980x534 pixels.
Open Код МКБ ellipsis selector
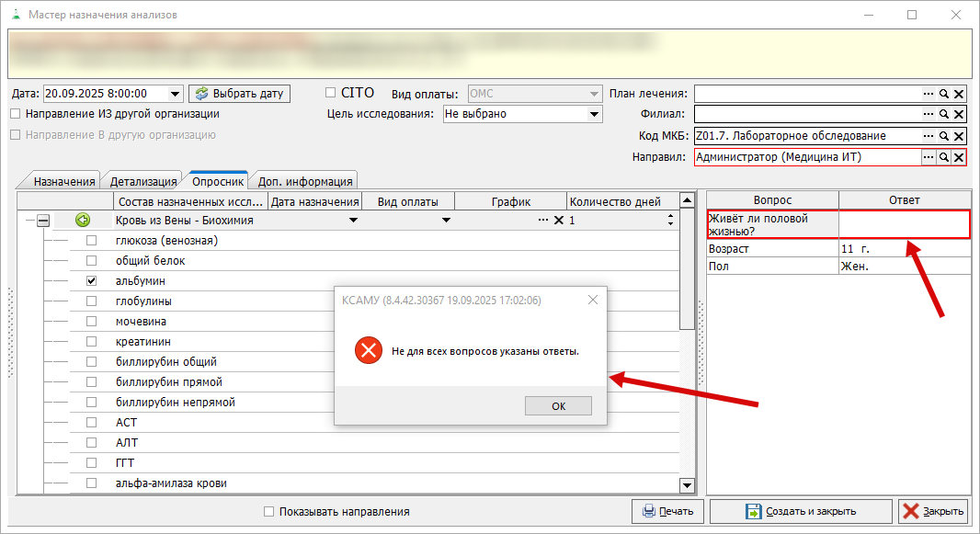coord(929,135)
